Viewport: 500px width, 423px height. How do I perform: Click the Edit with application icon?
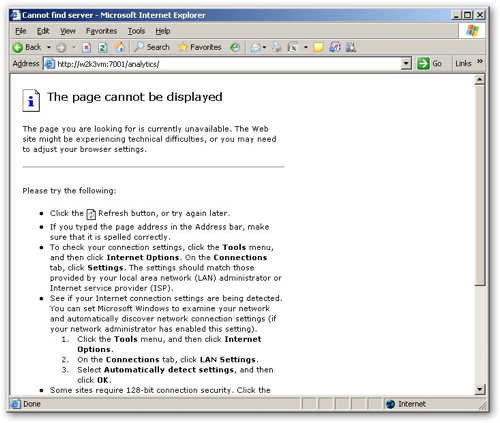[293, 47]
